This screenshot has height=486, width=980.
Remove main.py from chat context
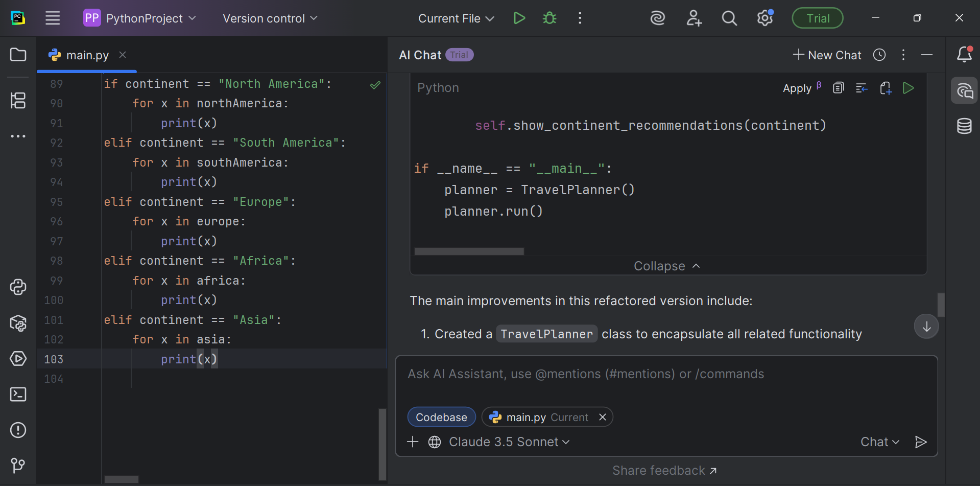pos(603,417)
